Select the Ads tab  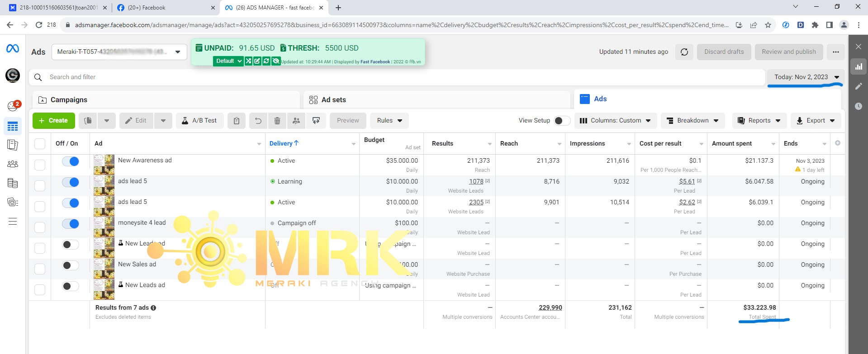(707, 99)
